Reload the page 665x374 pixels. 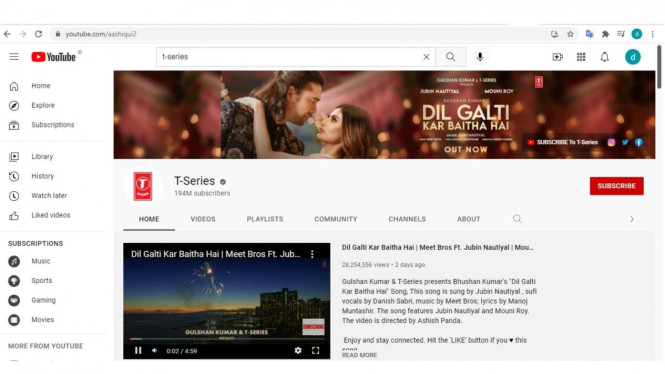click(x=39, y=34)
